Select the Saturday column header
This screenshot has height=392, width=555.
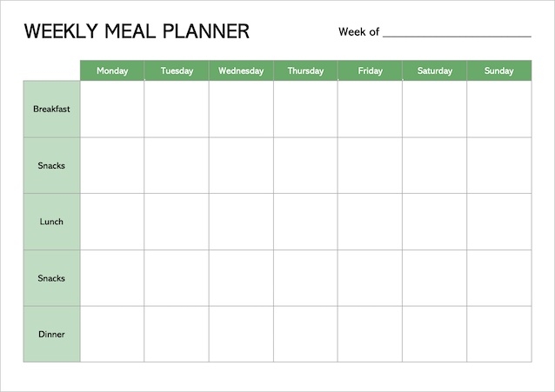(x=434, y=70)
